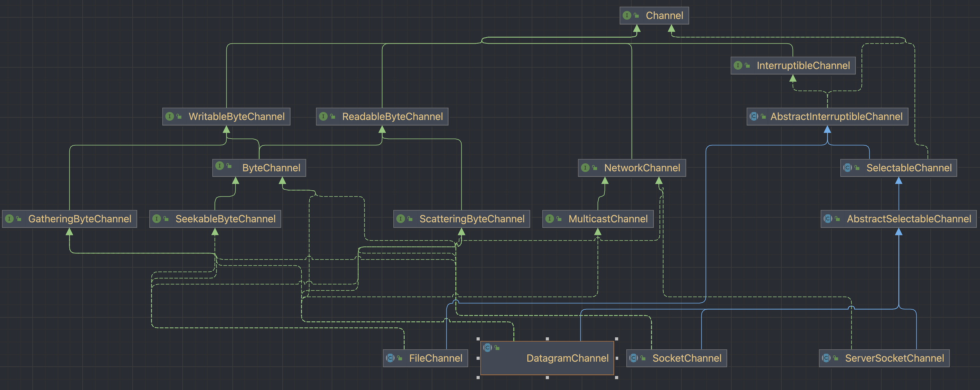Select the 'SocketChannel' node label
The width and height of the screenshot is (980, 390).
(687, 358)
